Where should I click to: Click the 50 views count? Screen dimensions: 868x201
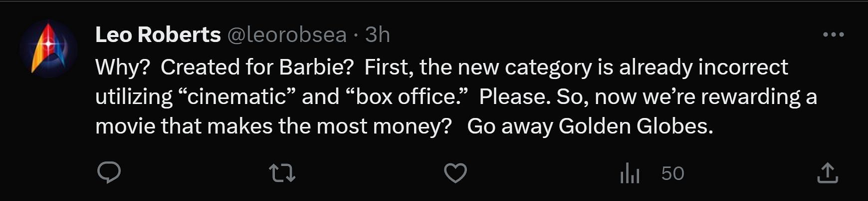(x=672, y=173)
